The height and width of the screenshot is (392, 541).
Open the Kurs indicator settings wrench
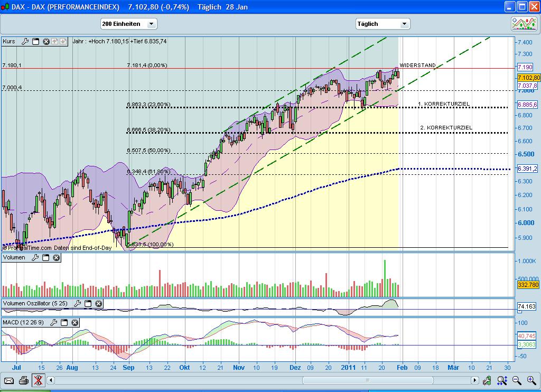[x=25, y=42]
